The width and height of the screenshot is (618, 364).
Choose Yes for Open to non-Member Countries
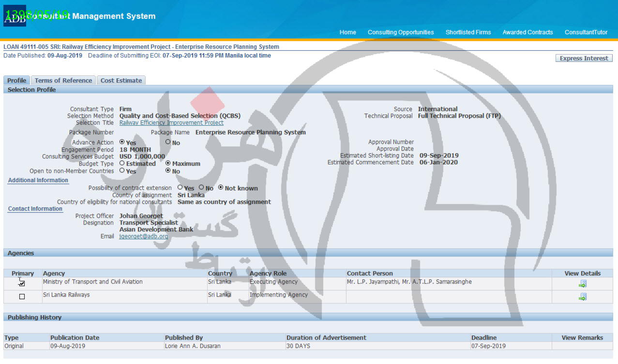point(122,171)
